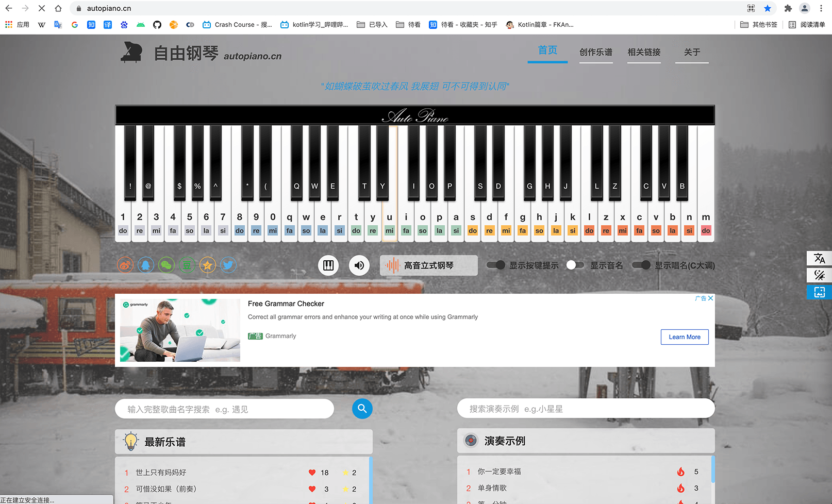This screenshot has height=504, width=832.
Task: Open the Crash Course bookmark
Action: [237, 24]
